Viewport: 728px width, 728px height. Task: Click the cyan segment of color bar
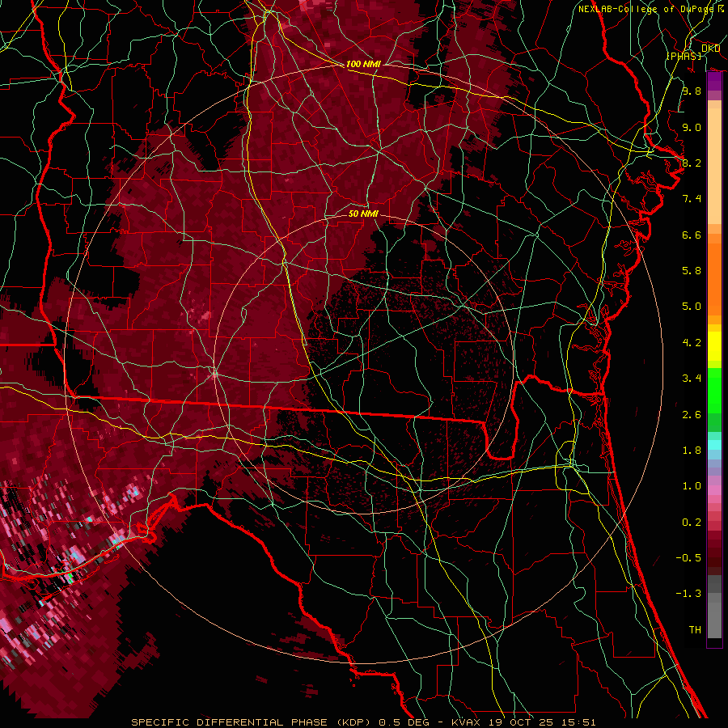click(x=714, y=445)
